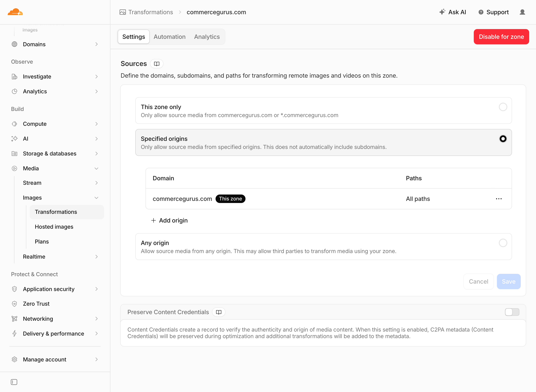Expand the Stream chevron
Screen dimensions: 536x392
96,183
